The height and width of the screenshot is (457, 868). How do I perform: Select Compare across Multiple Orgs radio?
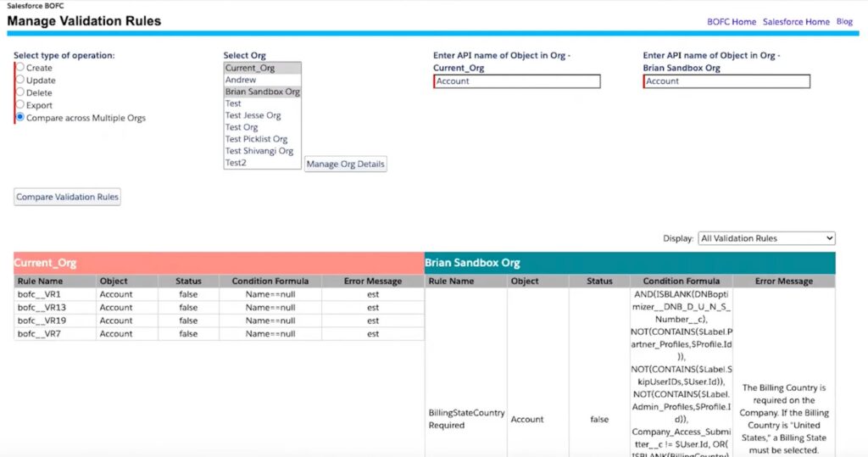pyautogui.click(x=20, y=117)
